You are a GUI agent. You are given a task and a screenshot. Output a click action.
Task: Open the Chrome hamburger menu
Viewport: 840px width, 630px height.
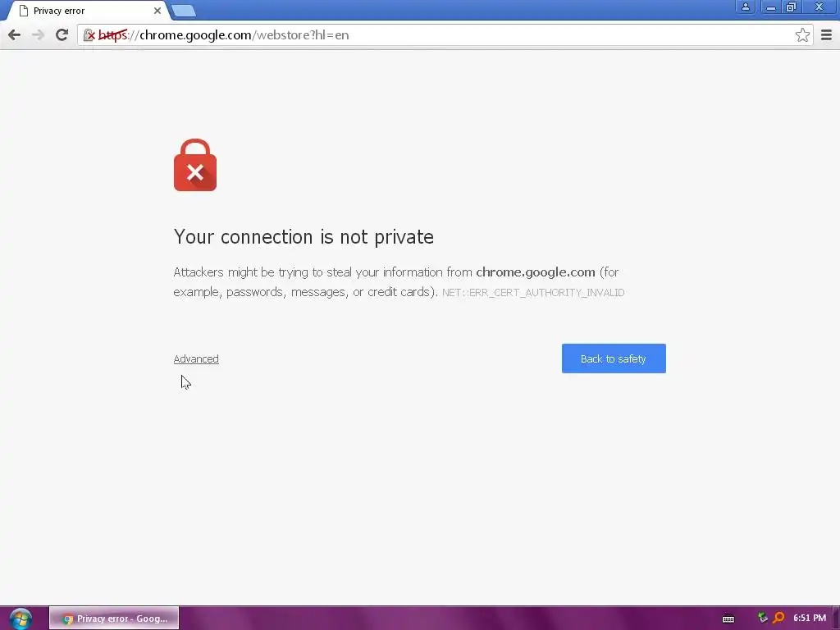pyautogui.click(x=826, y=34)
